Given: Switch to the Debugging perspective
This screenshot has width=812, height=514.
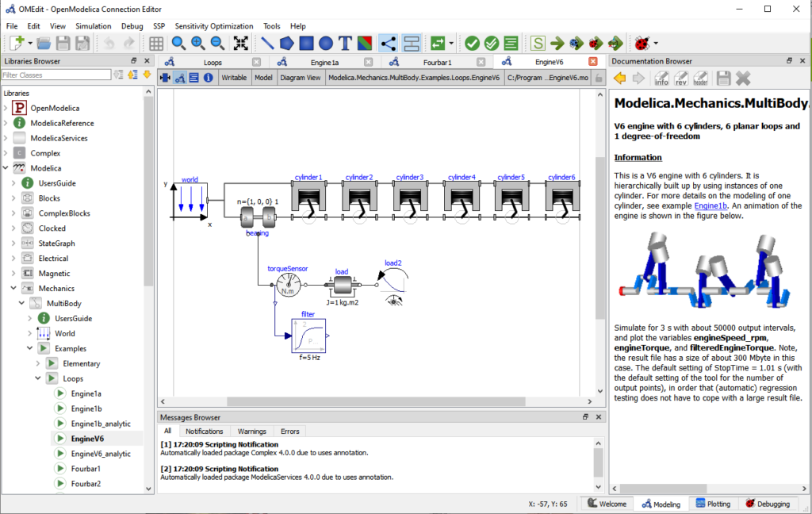Looking at the screenshot, I should 768,504.
